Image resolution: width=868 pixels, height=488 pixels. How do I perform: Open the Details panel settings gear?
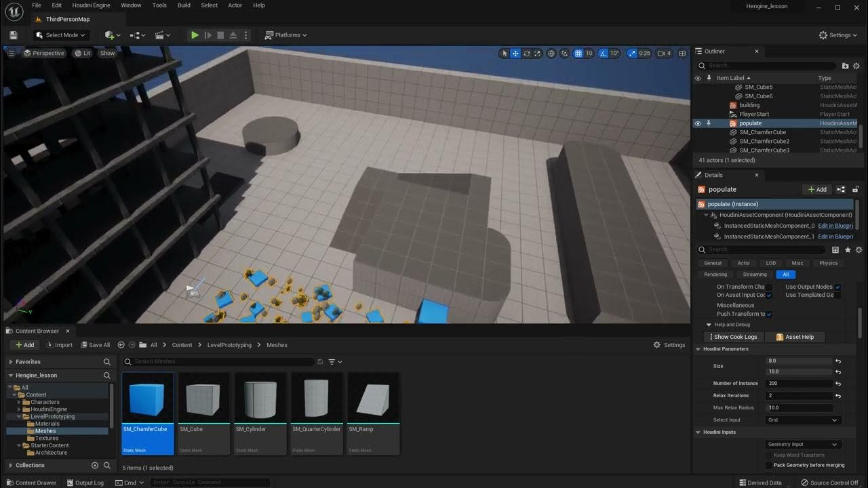point(859,249)
